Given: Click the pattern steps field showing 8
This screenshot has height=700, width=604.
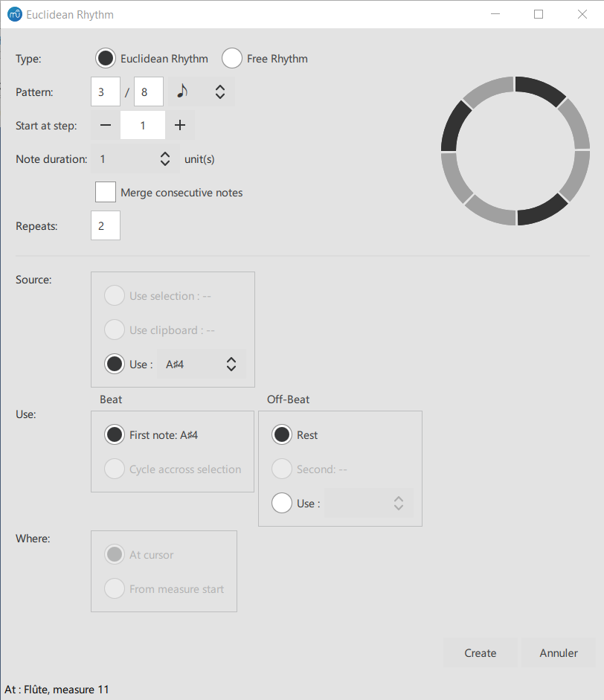Looking at the screenshot, I should (x=149, y=91).
